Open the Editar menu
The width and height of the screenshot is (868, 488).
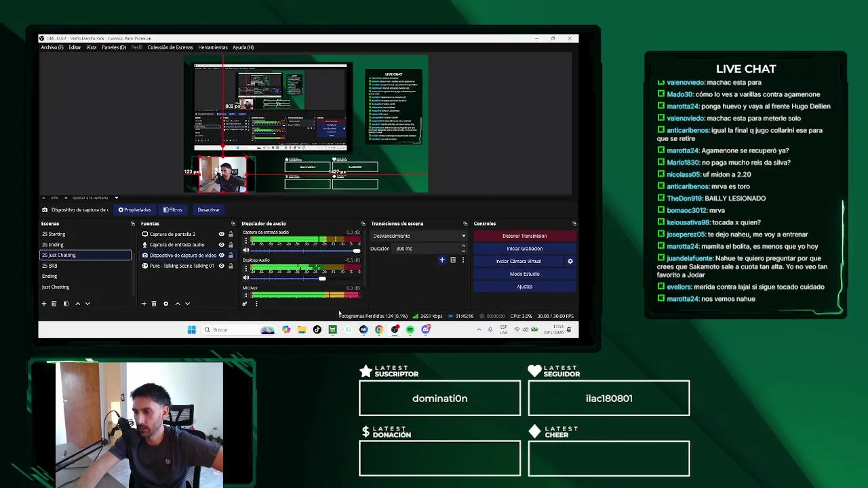coord(75,47)
